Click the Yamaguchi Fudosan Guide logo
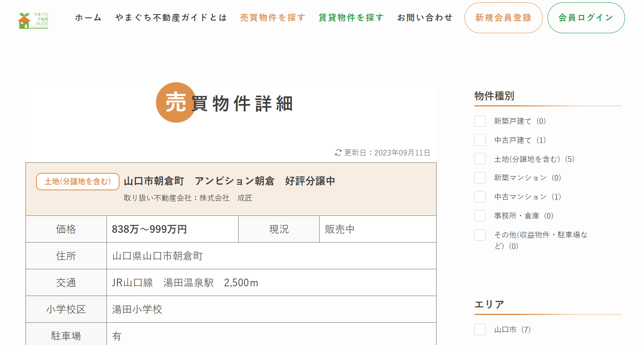The width and height of the screenshot is (644, 345). pyautogui.click(x=33, y=20)
